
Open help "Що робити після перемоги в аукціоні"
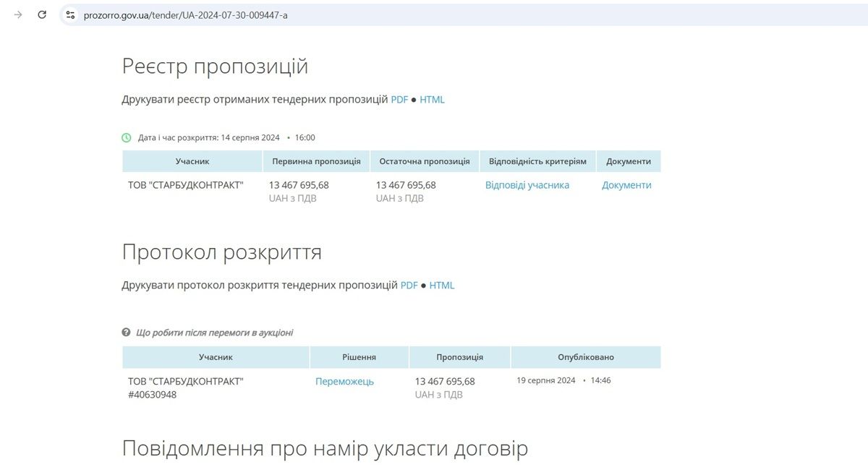pyautogui.click(x=215, y=332)
